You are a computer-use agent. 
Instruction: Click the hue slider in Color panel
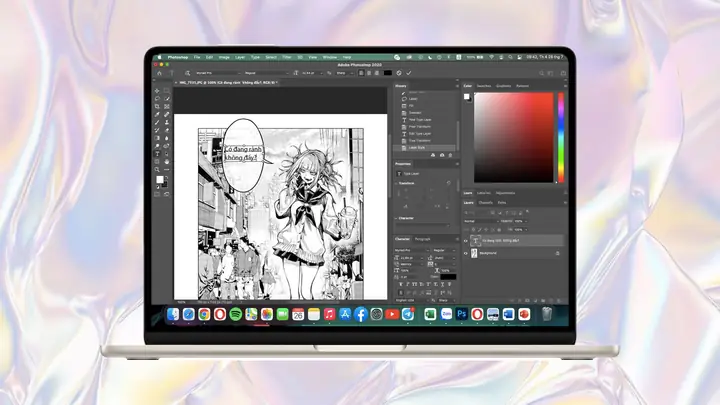[x=561, y=137]
